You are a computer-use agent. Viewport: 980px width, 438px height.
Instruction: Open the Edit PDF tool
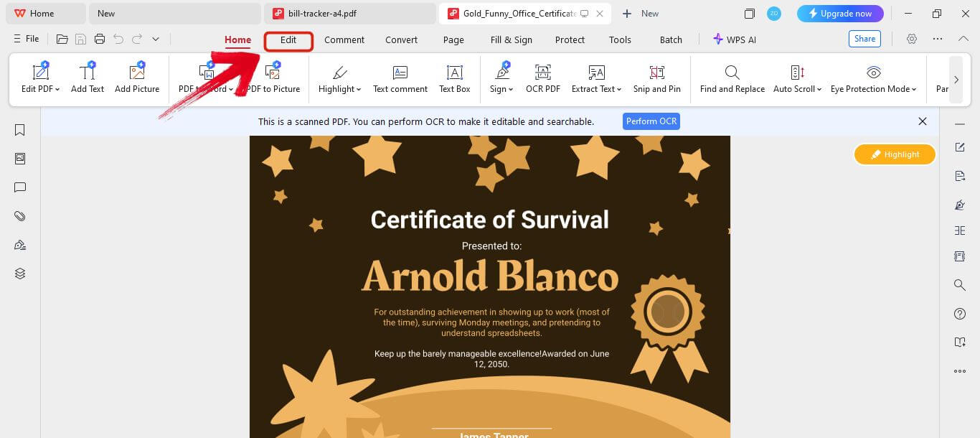coord(39,78)
